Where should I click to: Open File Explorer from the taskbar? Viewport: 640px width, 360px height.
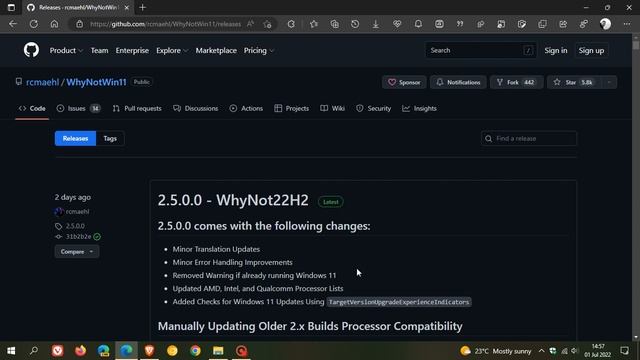tap(218, 351)
